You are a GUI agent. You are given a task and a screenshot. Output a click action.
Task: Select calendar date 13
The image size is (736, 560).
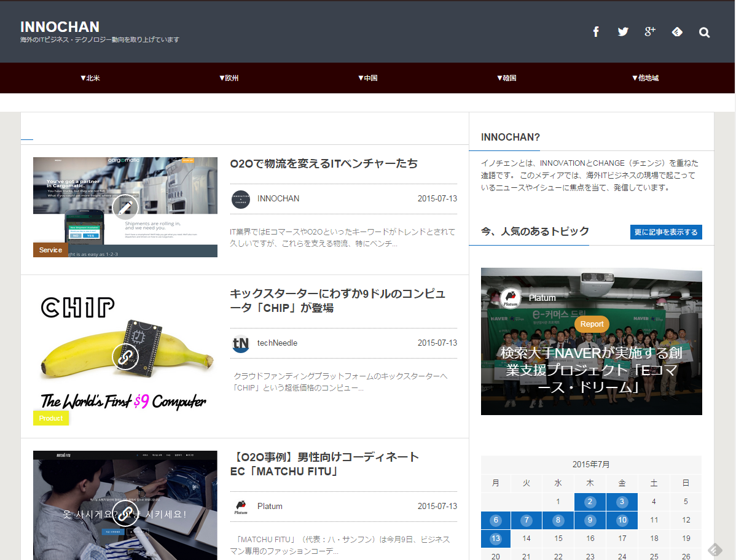[x=496, y=539]
